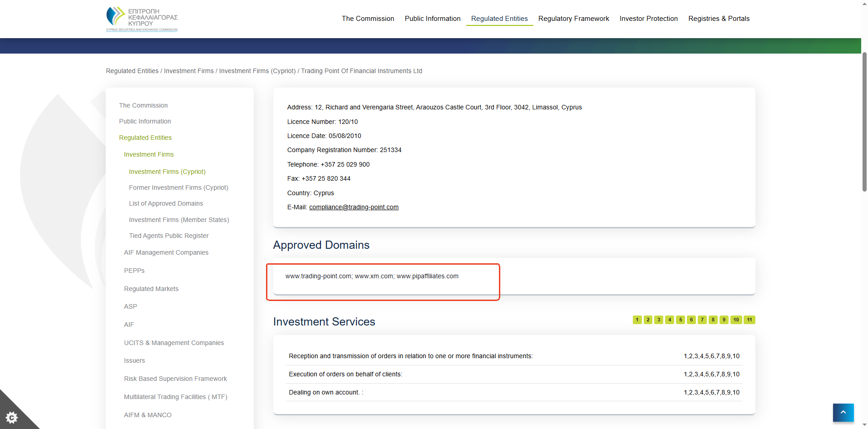Image resolution: width=868 pixels, height=429 pixels.
Task: Open The Commission top menu
Action: pos(368,19)
